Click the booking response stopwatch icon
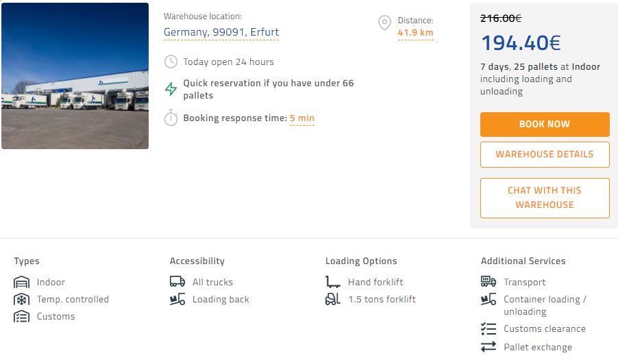Screen dimensions: 618x364 click(x=171, y=118)
